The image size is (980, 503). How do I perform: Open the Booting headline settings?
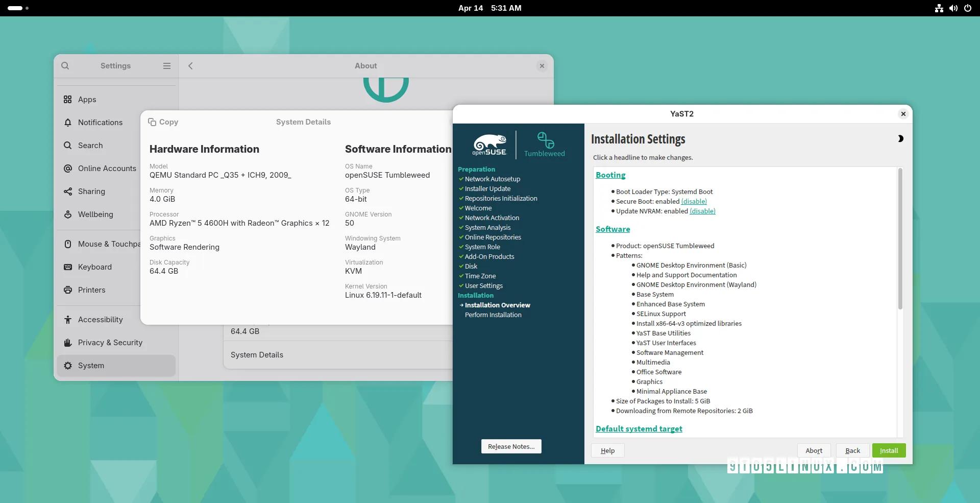point(610,175)
